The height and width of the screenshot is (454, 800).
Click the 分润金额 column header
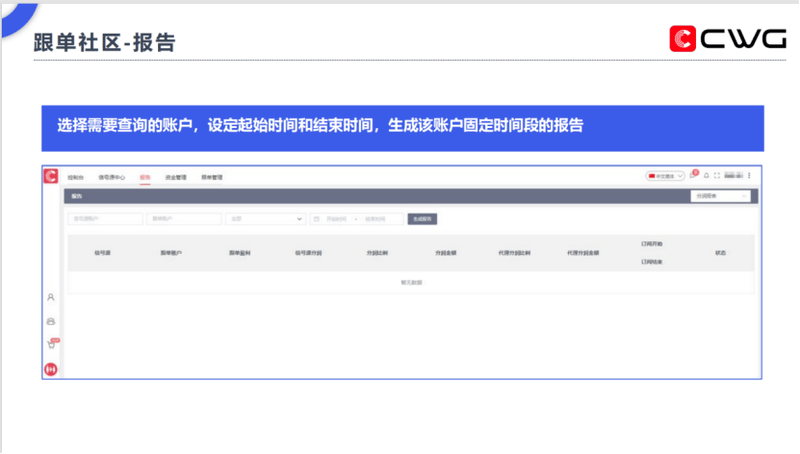[445, 253]
